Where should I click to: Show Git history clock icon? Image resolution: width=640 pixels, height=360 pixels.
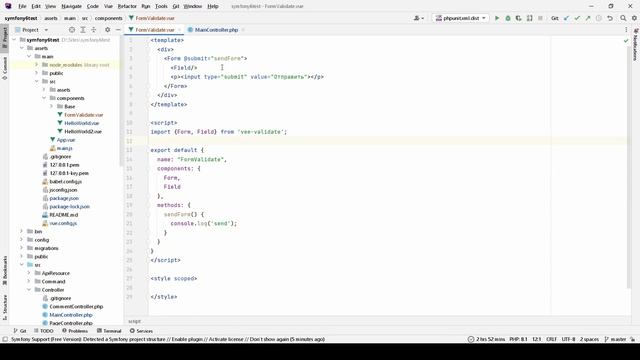599,18
